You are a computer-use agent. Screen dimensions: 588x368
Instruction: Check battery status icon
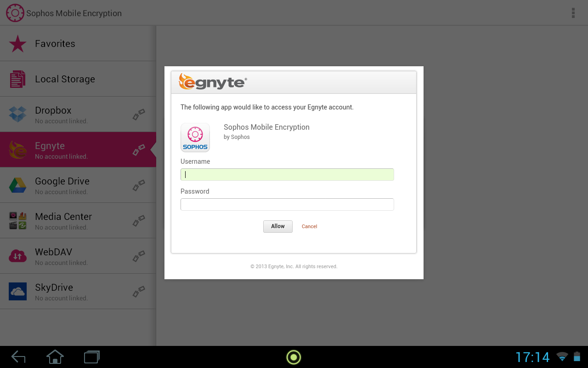[x=577, y=356]
